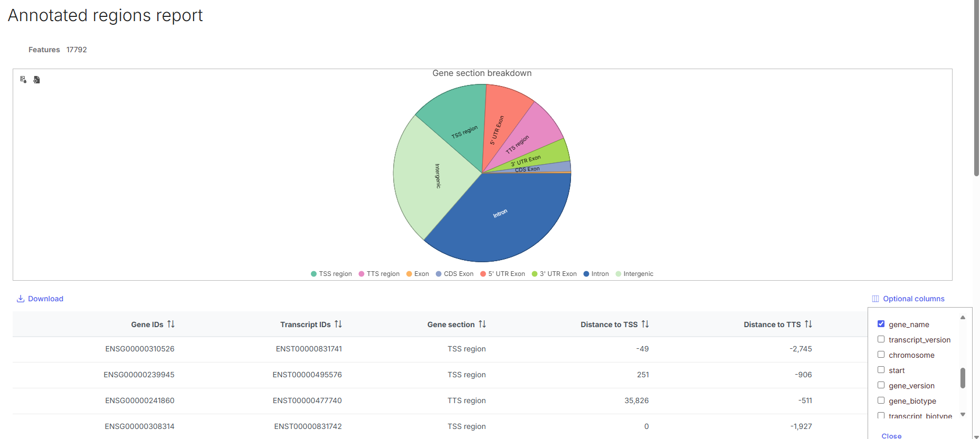Viewport: 980px width, 439px height.
Task: Sort by Gene section arrows icon
Action: [482, 324]
